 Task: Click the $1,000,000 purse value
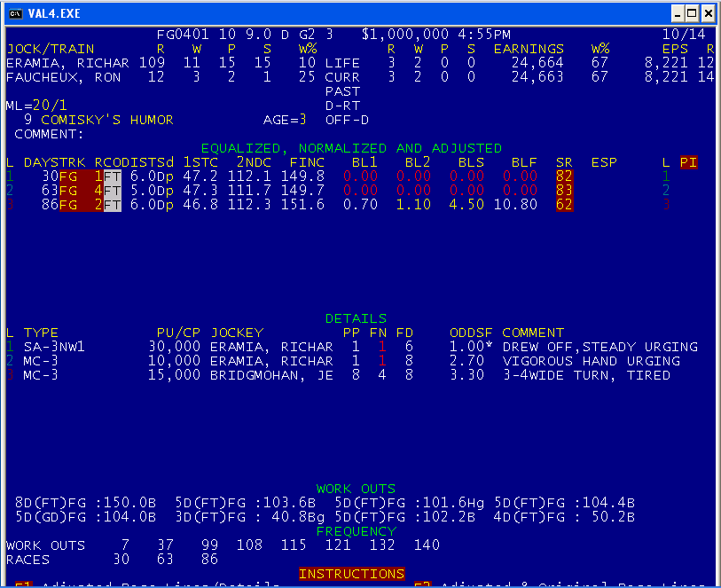(405, 35)
